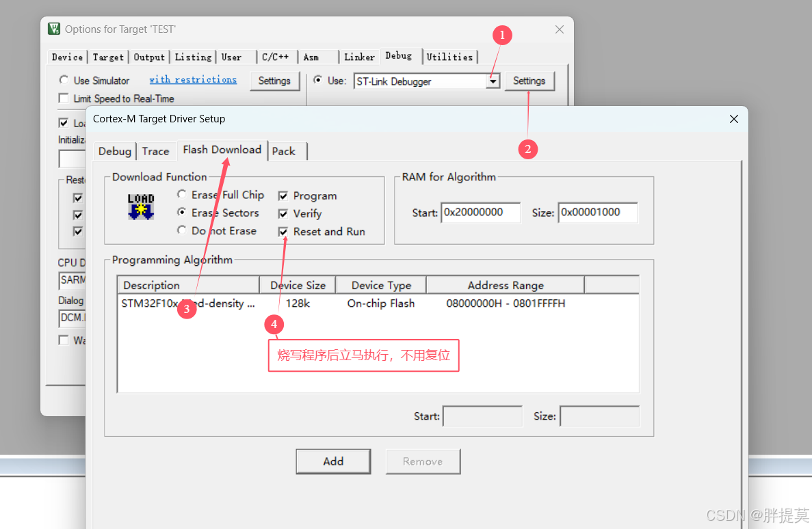
Task: Click the On-chip Flash cell
Action: (x=380, y=303)
